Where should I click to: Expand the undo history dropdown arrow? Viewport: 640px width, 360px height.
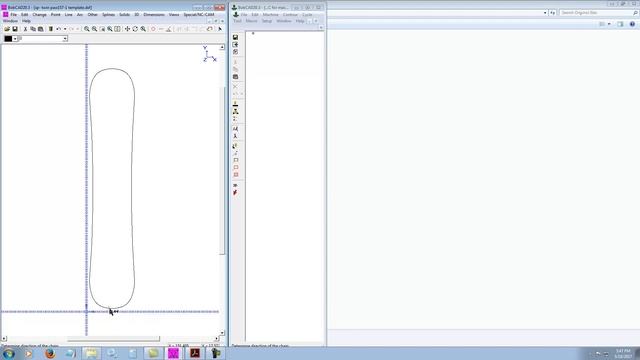click(65, 29)
